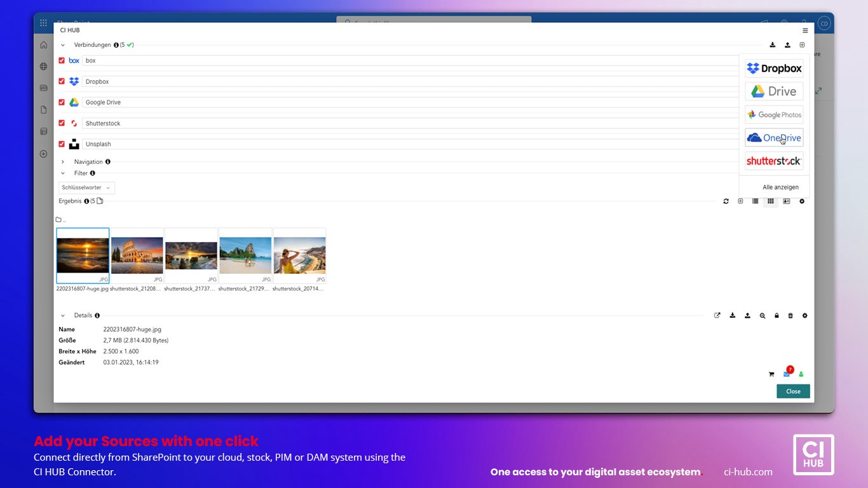Go to SharePoint home icon in sidebar
Image resolution: width=868 pixels, height=488 pixels.
coord(44,45)
